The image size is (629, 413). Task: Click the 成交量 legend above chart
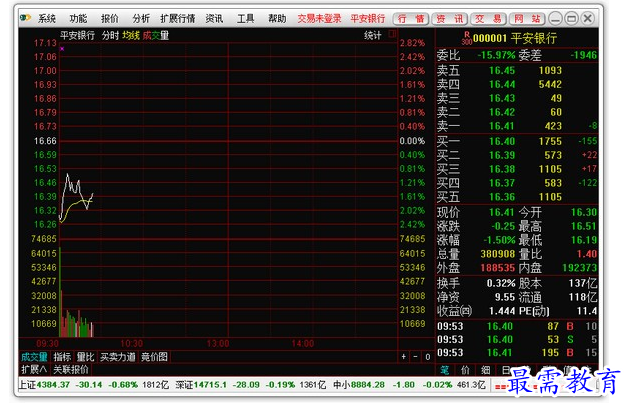click(156, 36)
